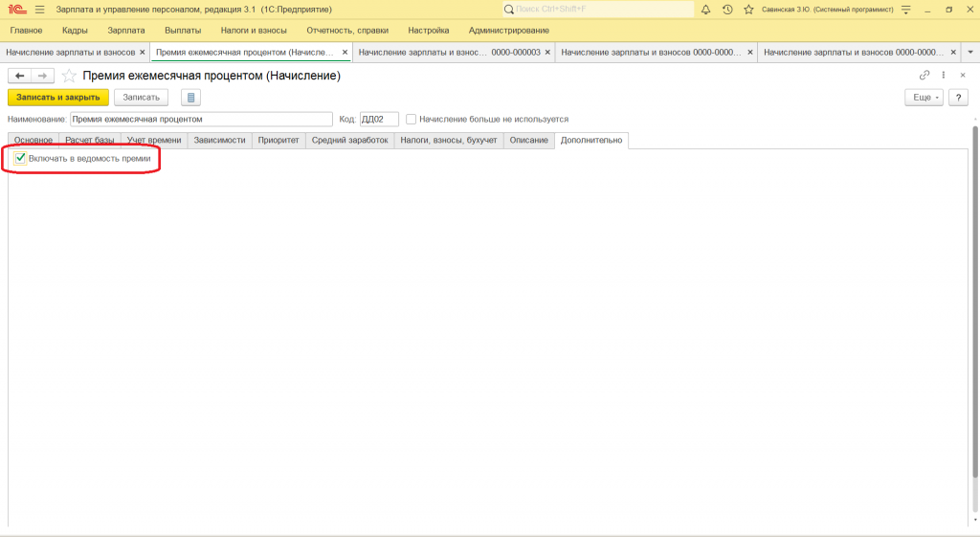
Task: Open the notifications bell
Action: (x=705, y=10)
